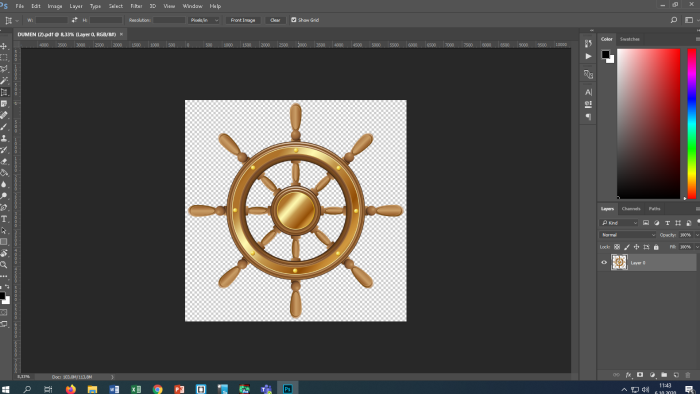Click the layer style fx icon
700x394 pixels.
pos(628,375)
